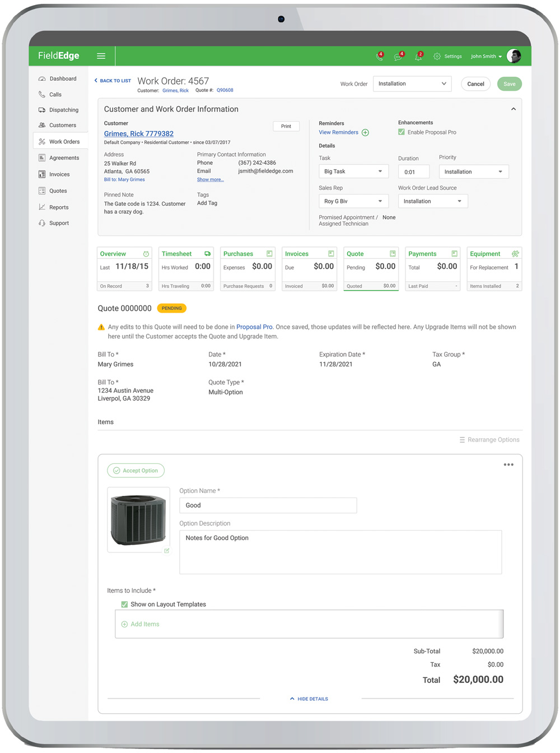Toggle the warning banner about Proposal Pro edits
Image resolution: width=560 pixels, height=753 pixels.
click(101, 326)
